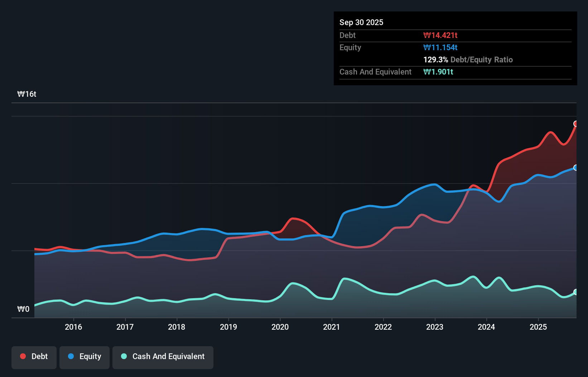The width and height of the screenshot is (588, 377).
Task: Toggle the Cash And Equivalent legend button
Action: coord(163,357)
